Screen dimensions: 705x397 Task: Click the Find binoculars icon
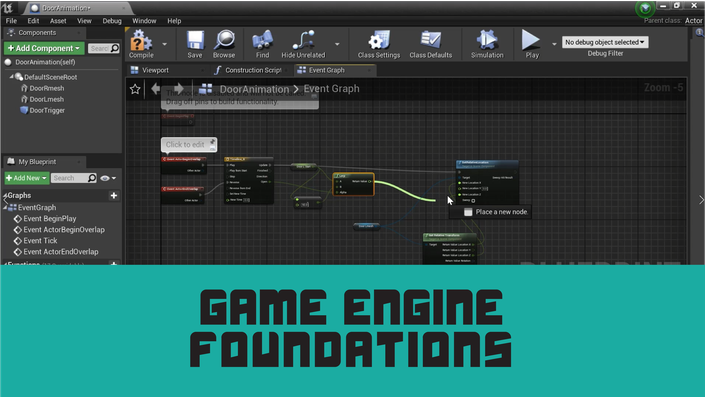263,40
